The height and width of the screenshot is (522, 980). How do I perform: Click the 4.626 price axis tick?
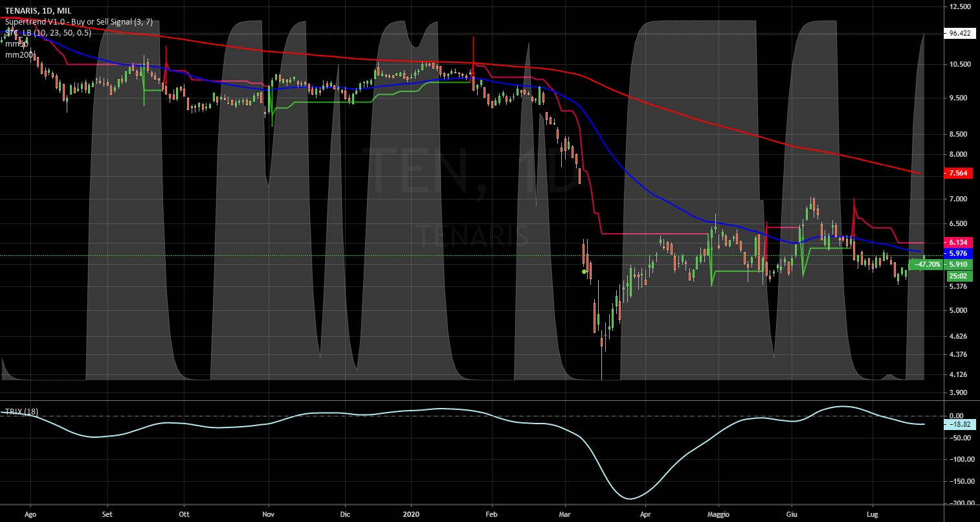[x=958, y=336]
